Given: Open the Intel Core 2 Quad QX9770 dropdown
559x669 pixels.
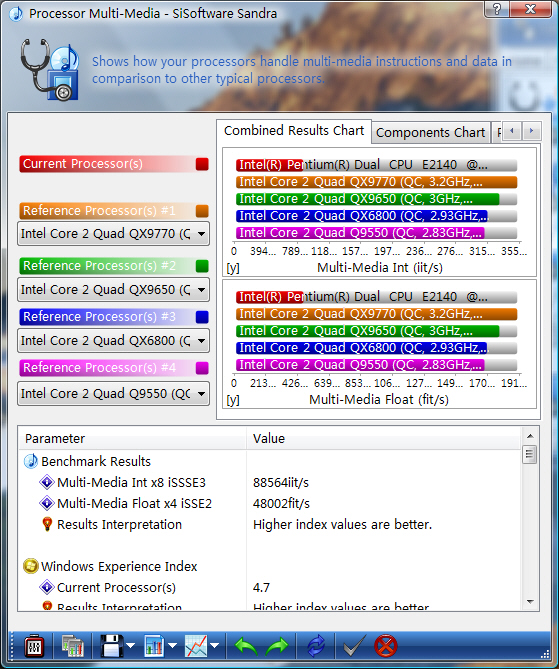Looking at the screenshot, I should coord(114,234).
